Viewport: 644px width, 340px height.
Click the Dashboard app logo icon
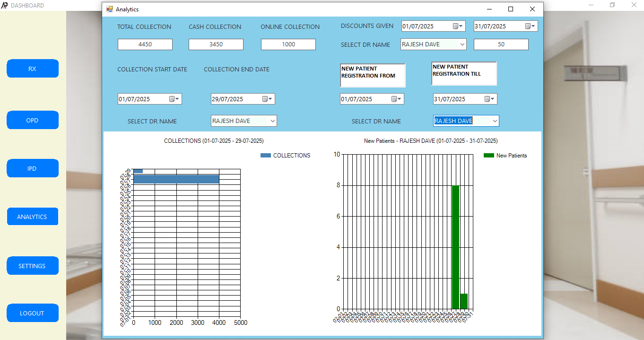point(5,6)
